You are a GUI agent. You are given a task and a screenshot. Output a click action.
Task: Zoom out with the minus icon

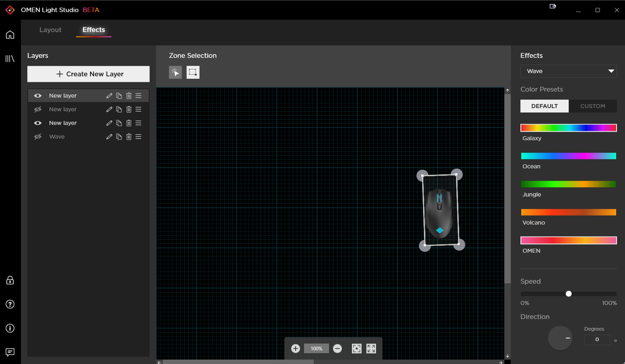(x=337, y=348)
